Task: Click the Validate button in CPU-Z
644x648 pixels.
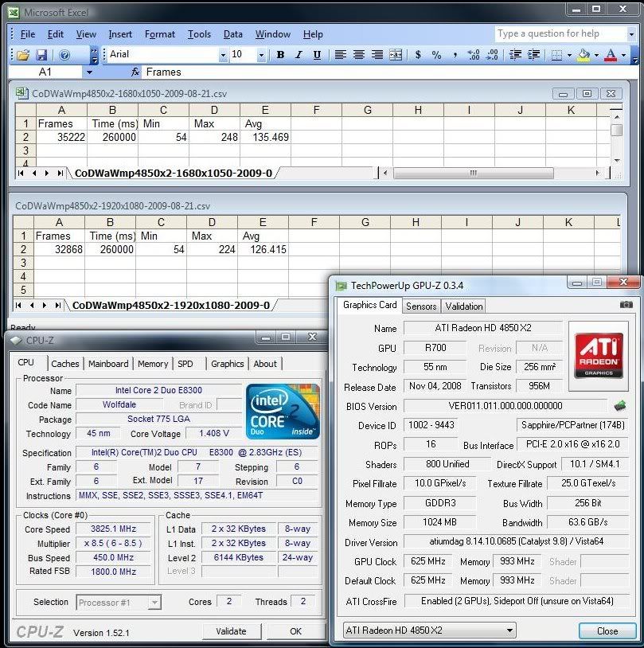Action: (231, 631)
